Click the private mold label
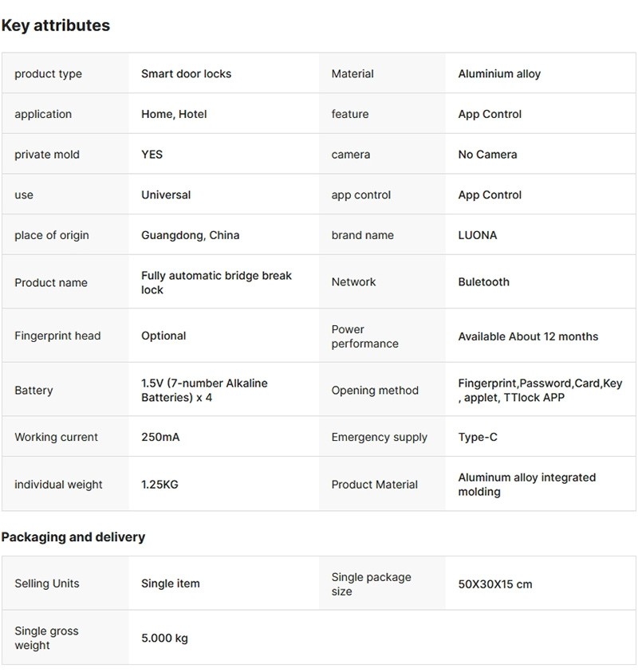The image size is (638, 672). (x=47, y=155)
